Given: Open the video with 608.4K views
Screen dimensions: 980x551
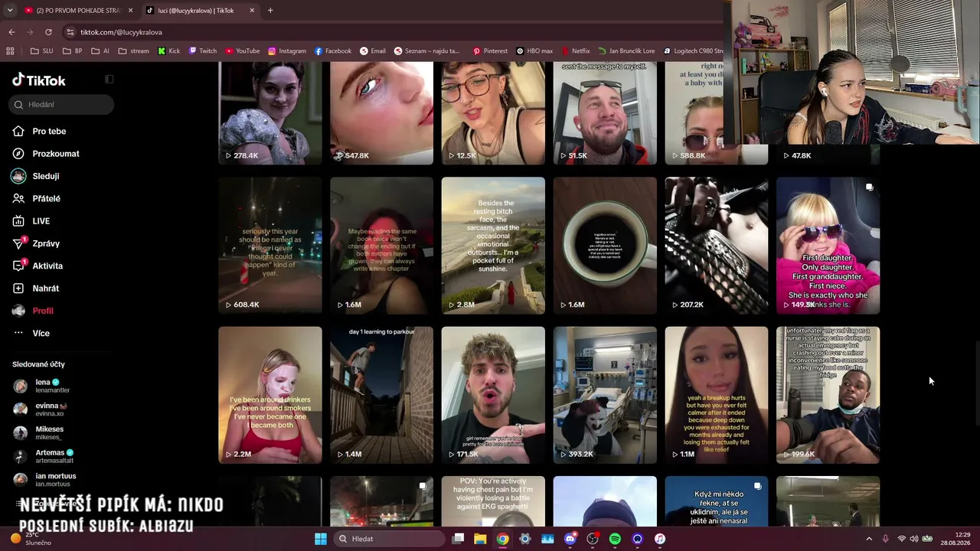Looking at the screenshot, I should pyautogui.click(x=270, y=246).
